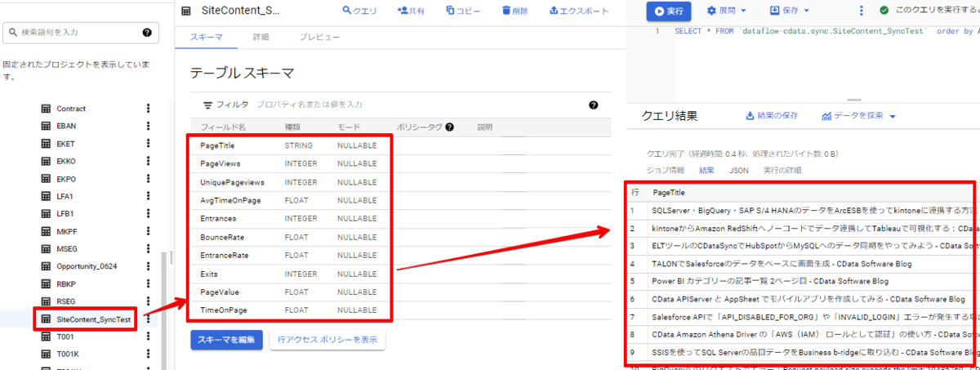Click result row 6 CData APIServer title

(x=808, y=299)
